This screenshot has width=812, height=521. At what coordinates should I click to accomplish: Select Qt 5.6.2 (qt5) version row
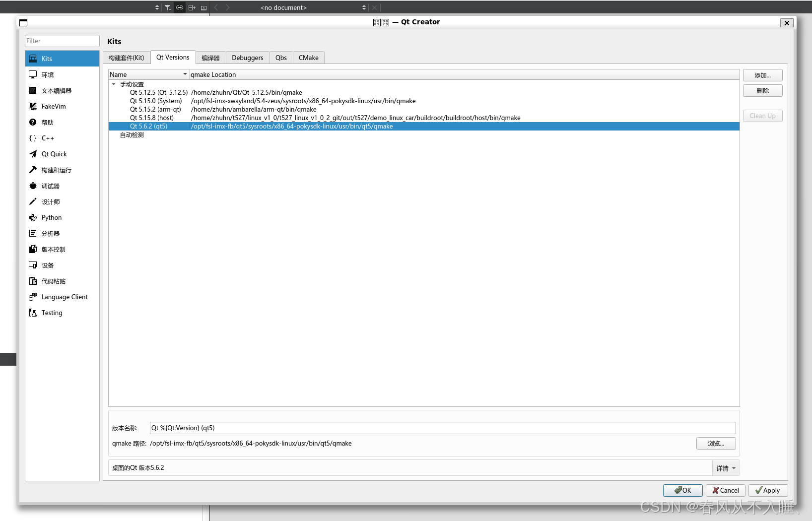424,126
